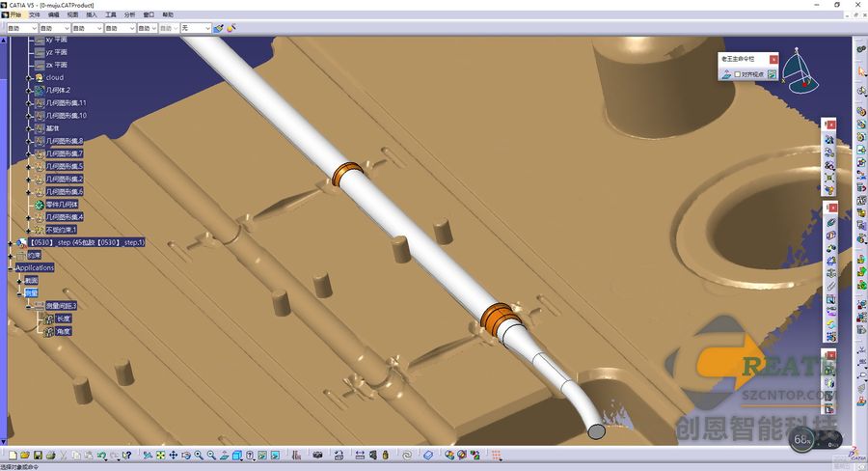Open the first 自动 dropdown in top toolbar
The image size is (868, 471).
tap(22, 28)
